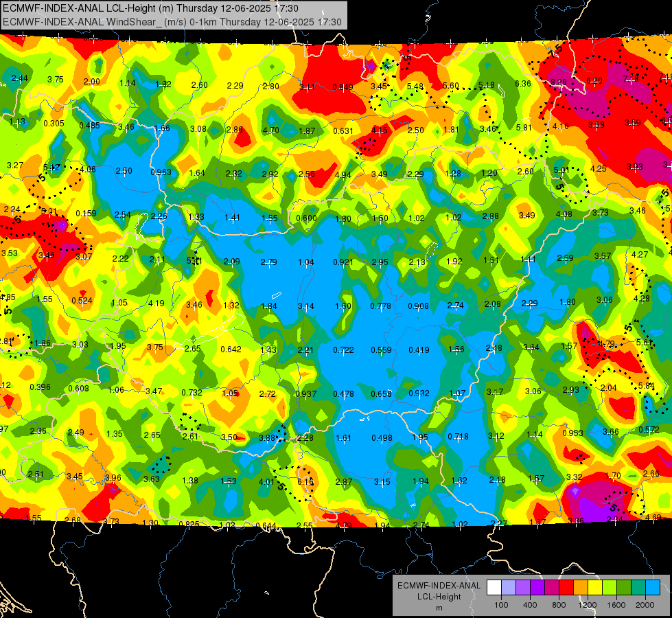Click the legend label 2000
The height and width of the screenshot is (618, 672).
(x=645, y=605)
